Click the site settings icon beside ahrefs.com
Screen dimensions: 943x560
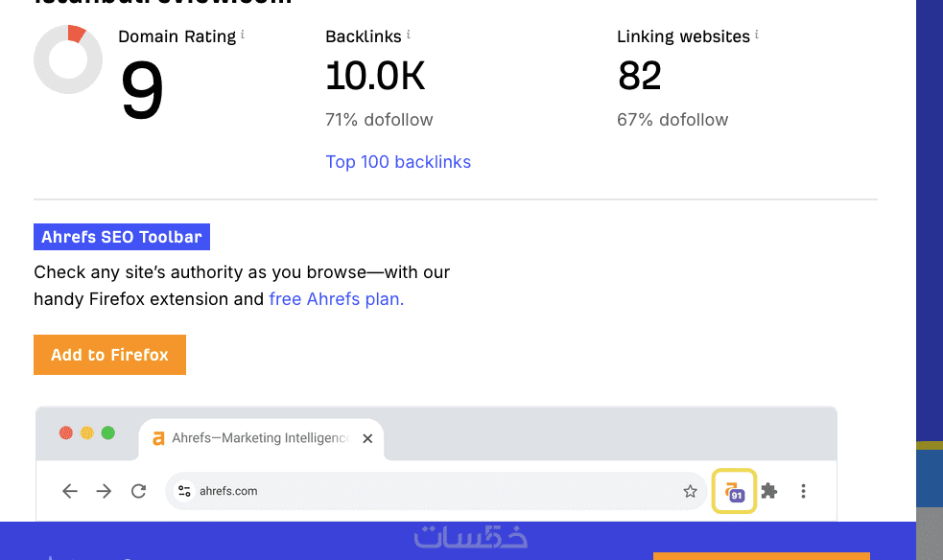tap(185, 491)
